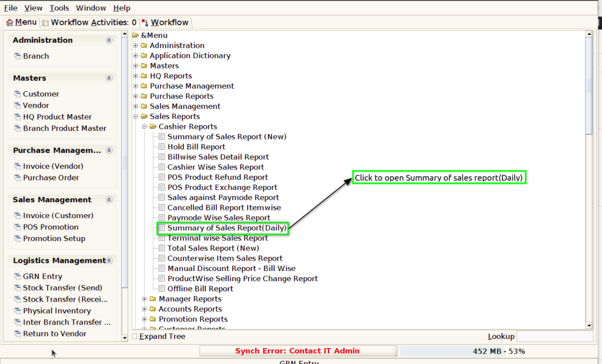This screenshot has height=364, width=602.
Task: Click the &Menu root folder icon
Action: [136, 35]
